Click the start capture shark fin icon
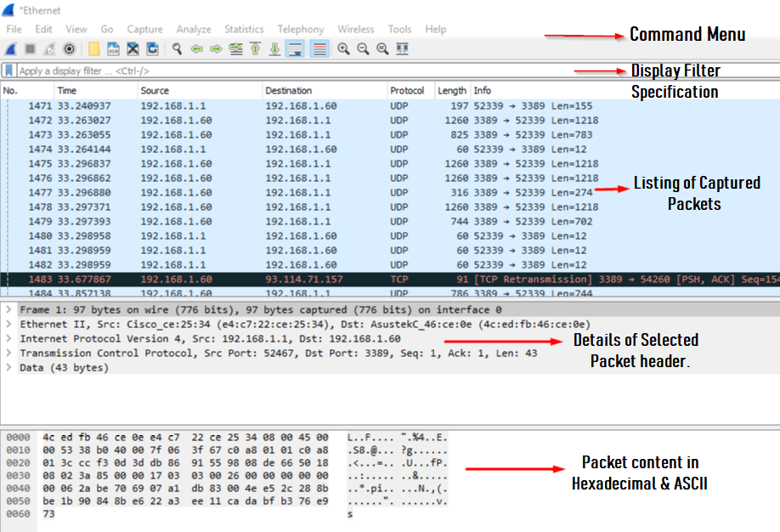 tap(11, 49)
